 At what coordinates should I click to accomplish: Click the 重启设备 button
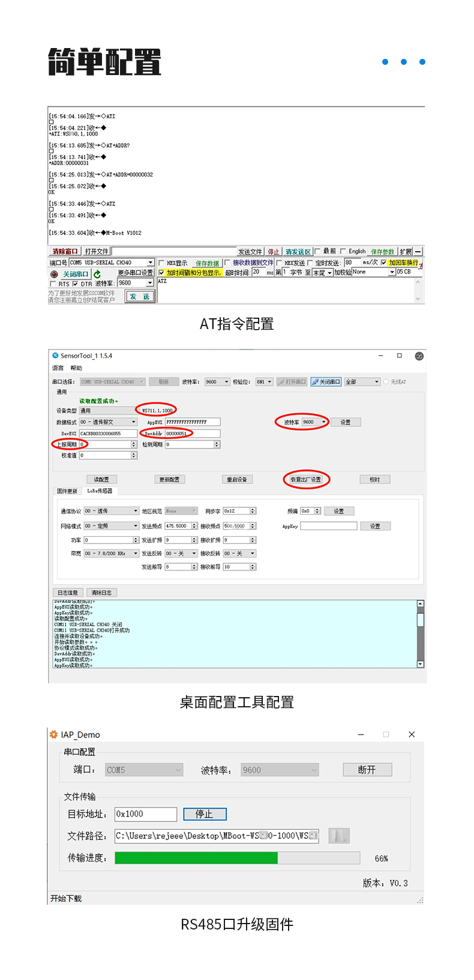coord(237,479)
